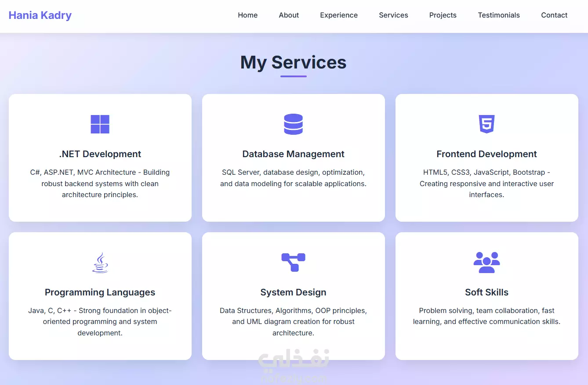The height and width of the screenshot is (385, 588).
Task: Go to the Contact section
Action: click(554, 15)
